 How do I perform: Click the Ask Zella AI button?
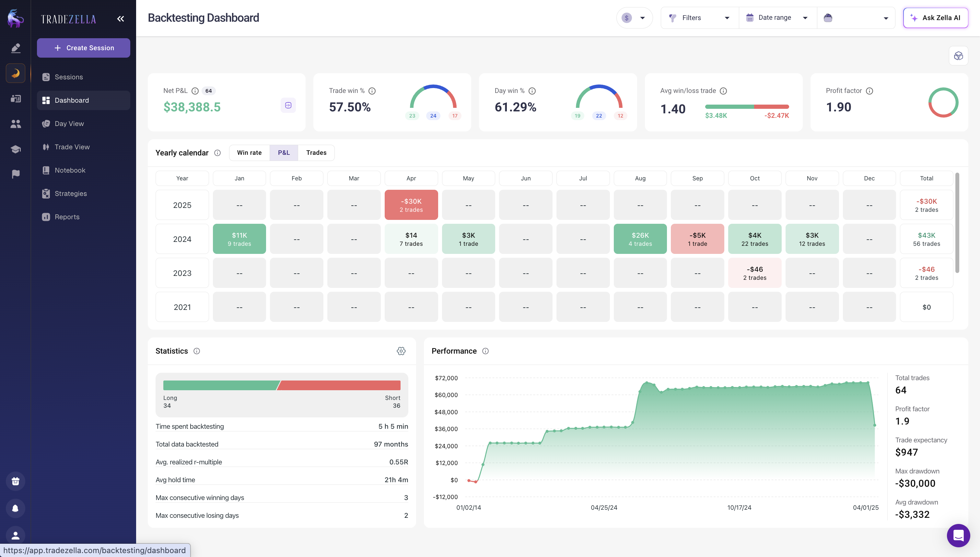pos(936,17)
